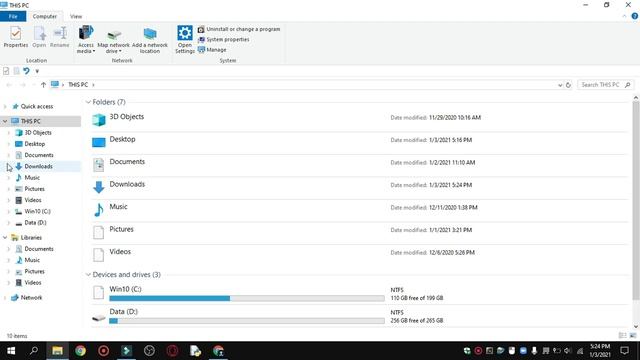Click Data (D:) drive usage bar
The width and height of the screenshot is (640, 360).
(x=247, y=321)
